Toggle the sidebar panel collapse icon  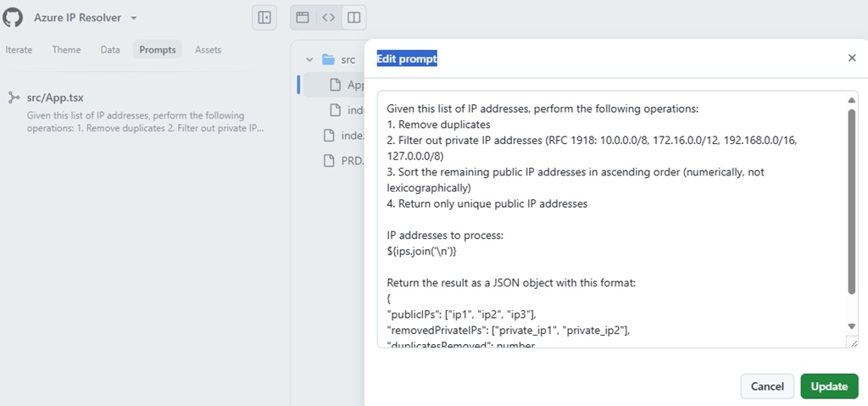click(x=264, y=17)
